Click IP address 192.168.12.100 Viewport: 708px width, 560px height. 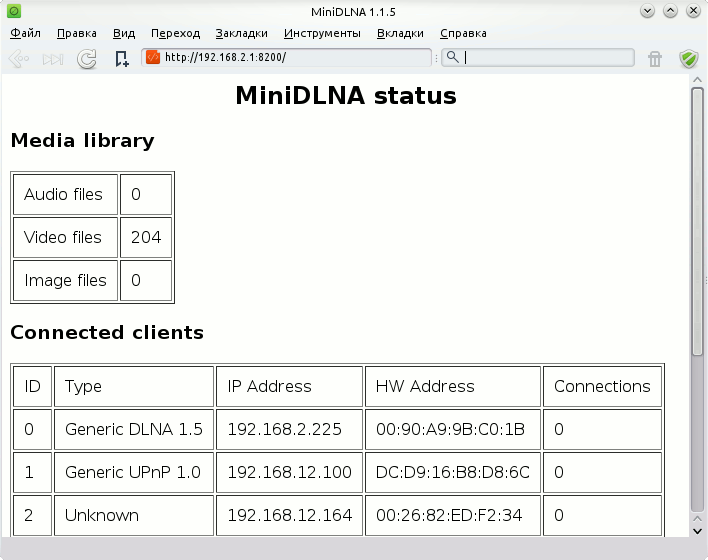[x=289, y=472]
